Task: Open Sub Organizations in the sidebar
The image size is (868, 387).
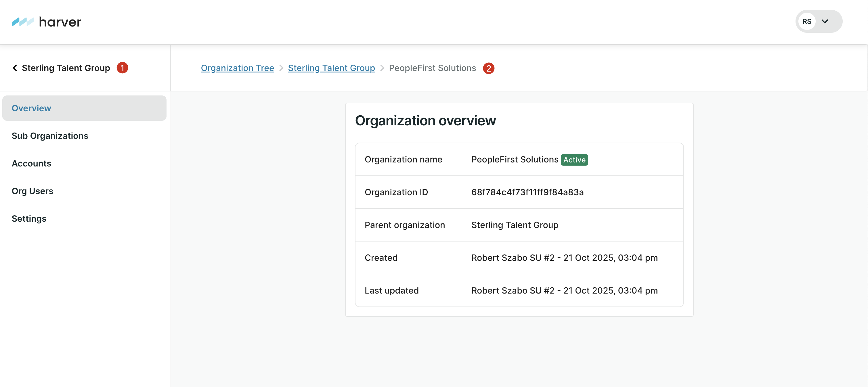Action: [50, 136]
